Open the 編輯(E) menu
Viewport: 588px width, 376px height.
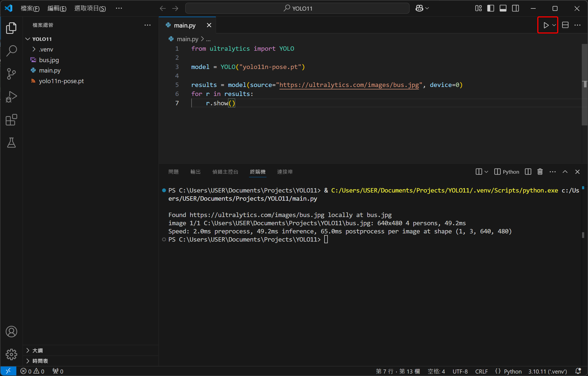pos(57,8)
